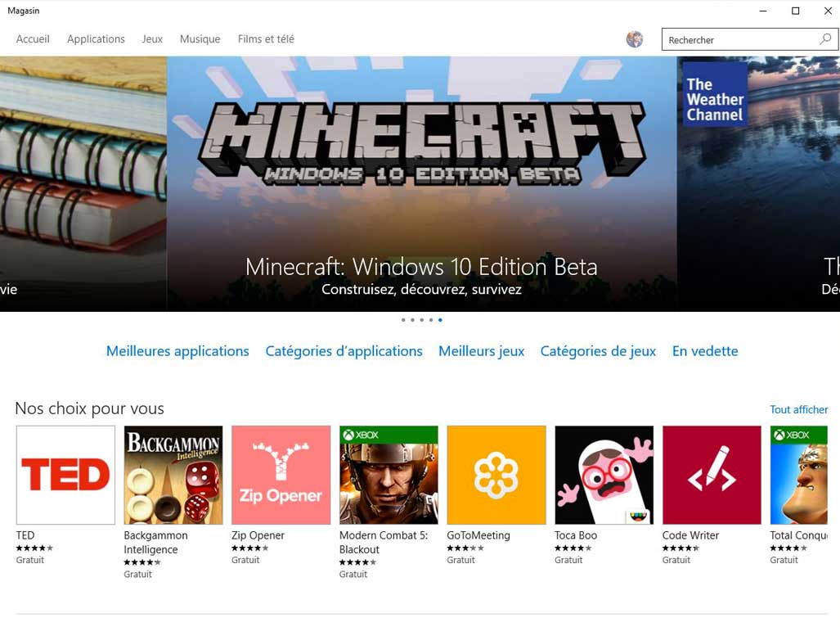This screenshot has height=627, width=840.
Task: Open the En vedette link
Action: pyautogui.click(x=705, y=351)
